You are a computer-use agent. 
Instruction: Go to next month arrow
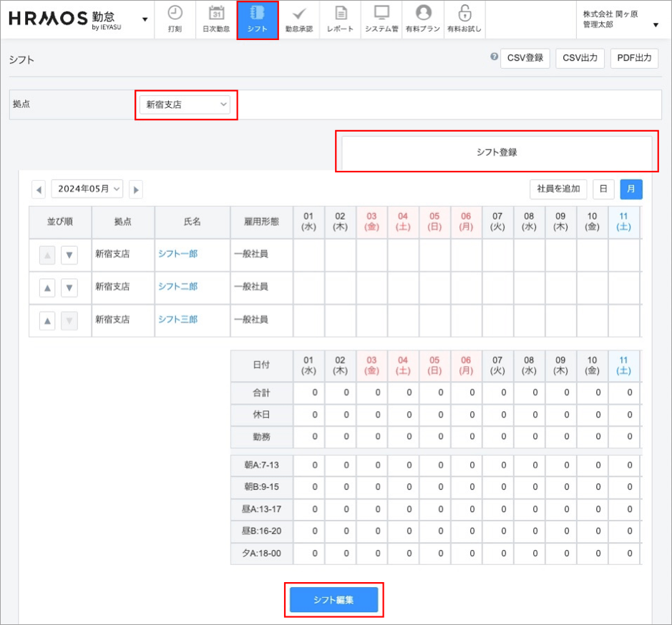(x=135, y=190)
